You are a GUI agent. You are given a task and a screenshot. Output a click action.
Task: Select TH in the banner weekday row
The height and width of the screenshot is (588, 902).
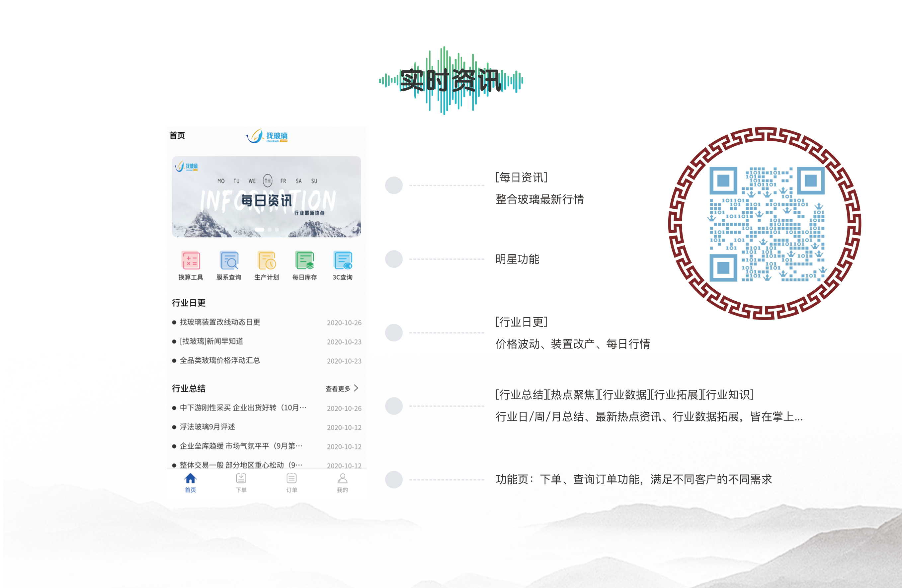tap(268, 181)
